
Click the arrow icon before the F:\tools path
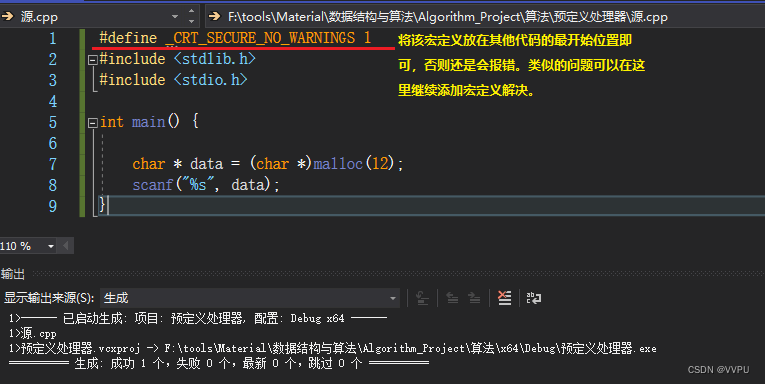click(x=214, y=17)
